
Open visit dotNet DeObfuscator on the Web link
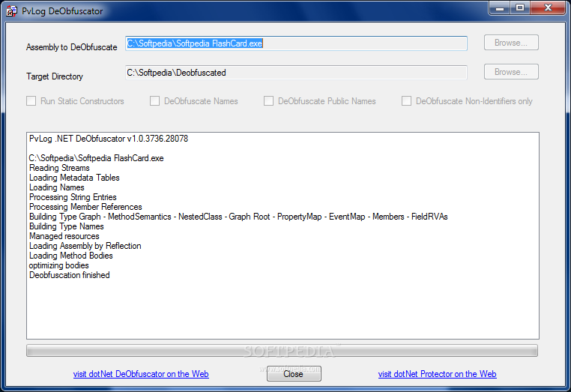tap(141, 374)
